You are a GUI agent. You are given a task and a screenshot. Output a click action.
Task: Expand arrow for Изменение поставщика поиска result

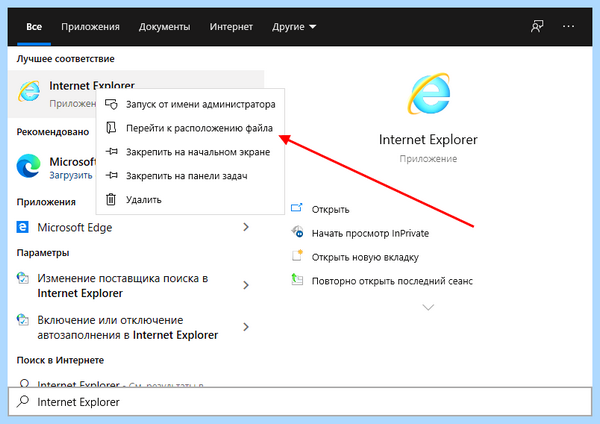pos(246,285)
